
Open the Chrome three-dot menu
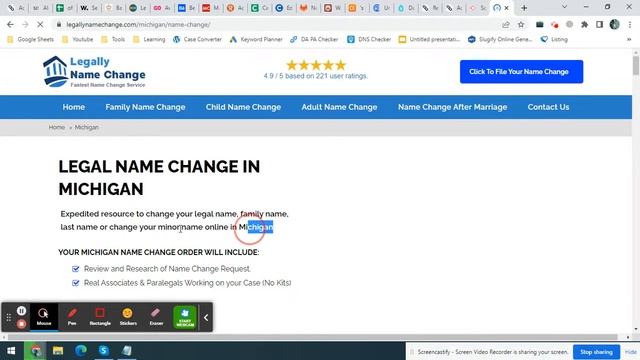pos(630,24)
